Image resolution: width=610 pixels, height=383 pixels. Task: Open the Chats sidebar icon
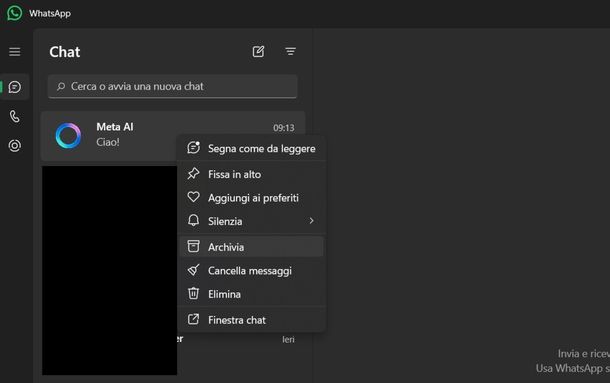(15, 87)
